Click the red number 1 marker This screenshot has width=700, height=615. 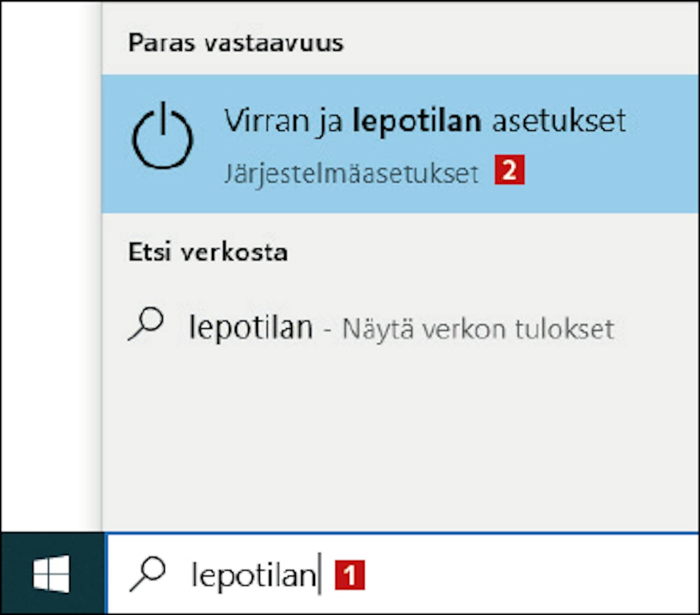pyautogui.click(x=350, y=575)
